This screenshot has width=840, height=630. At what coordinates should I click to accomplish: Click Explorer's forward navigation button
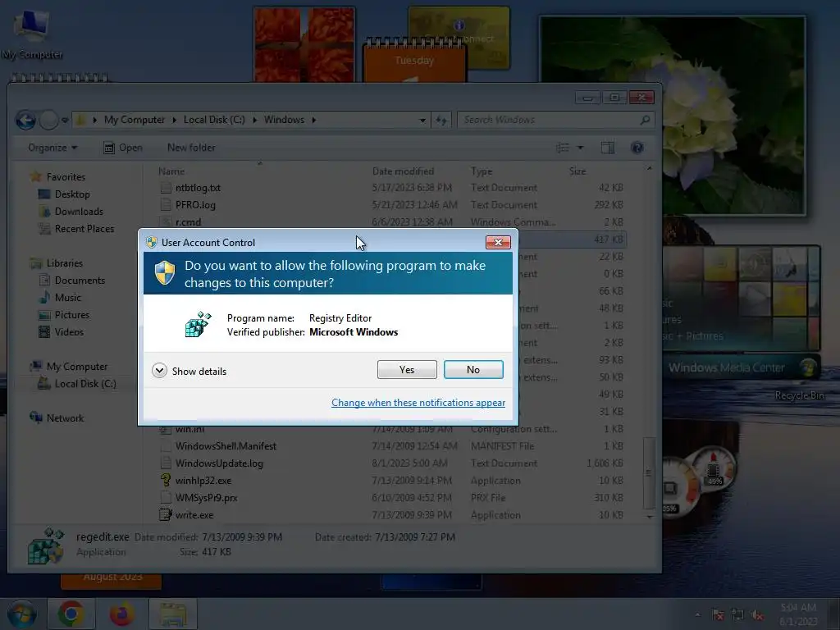[x=48, y=120]
